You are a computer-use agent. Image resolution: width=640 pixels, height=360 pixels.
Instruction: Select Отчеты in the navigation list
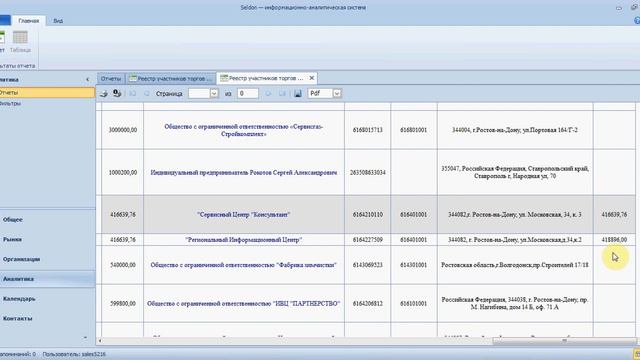[47, 93]
